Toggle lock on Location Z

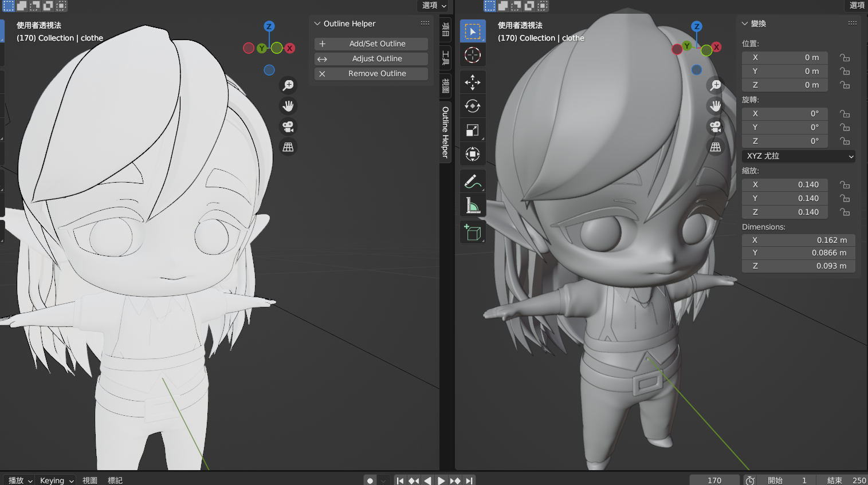845,85
